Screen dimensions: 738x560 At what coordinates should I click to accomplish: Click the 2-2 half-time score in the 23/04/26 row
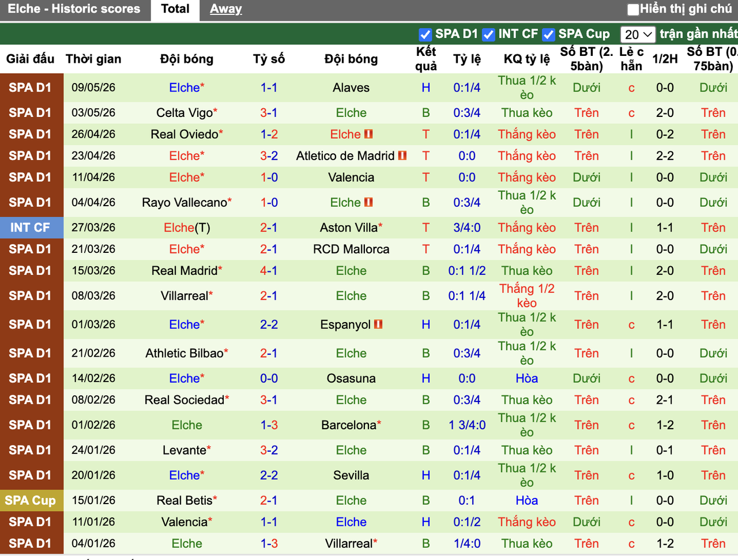click(665, 156)
